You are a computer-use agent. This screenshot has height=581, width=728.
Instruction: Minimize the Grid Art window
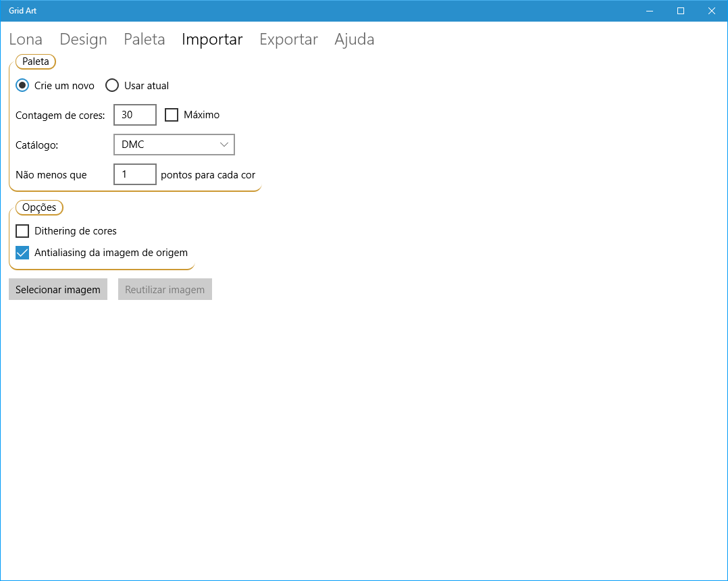[649, 11]
